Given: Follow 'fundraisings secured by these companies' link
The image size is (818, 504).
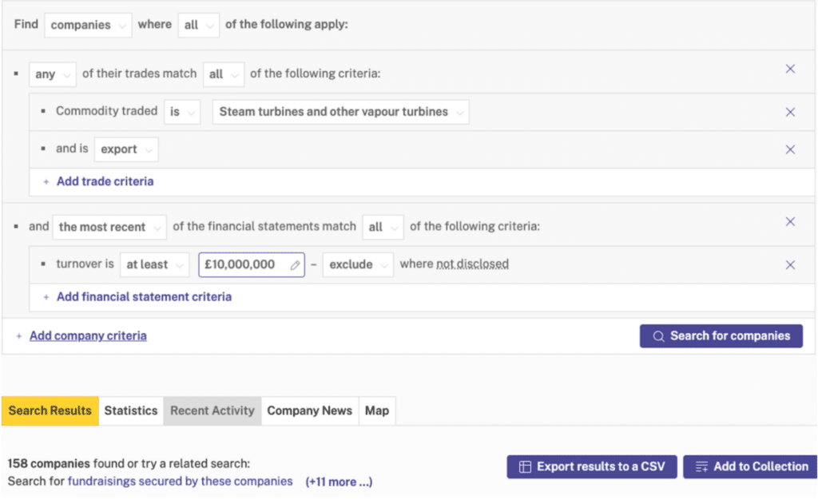Looking at the screenshot, I should click(180, 482).
